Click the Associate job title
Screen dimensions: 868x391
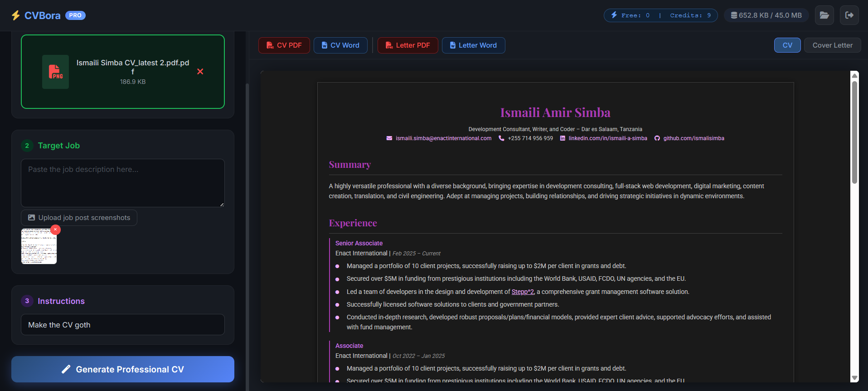[349, 346]
